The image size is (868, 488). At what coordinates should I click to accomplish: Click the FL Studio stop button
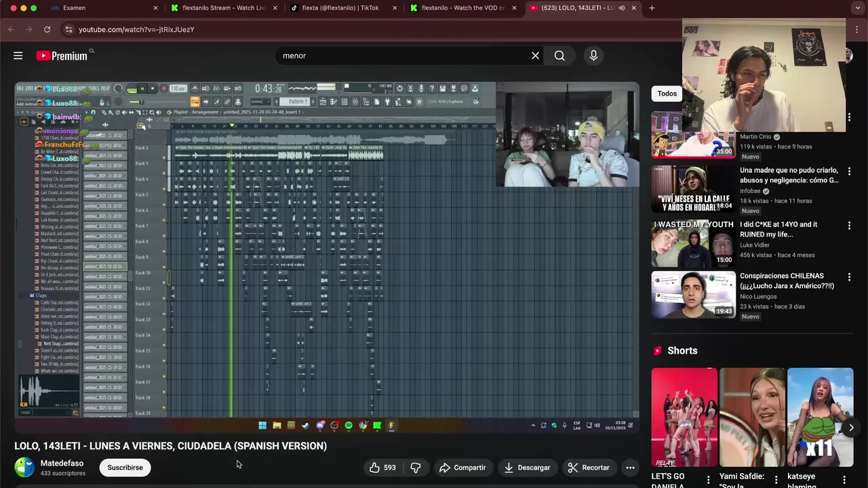coord(153,88)
